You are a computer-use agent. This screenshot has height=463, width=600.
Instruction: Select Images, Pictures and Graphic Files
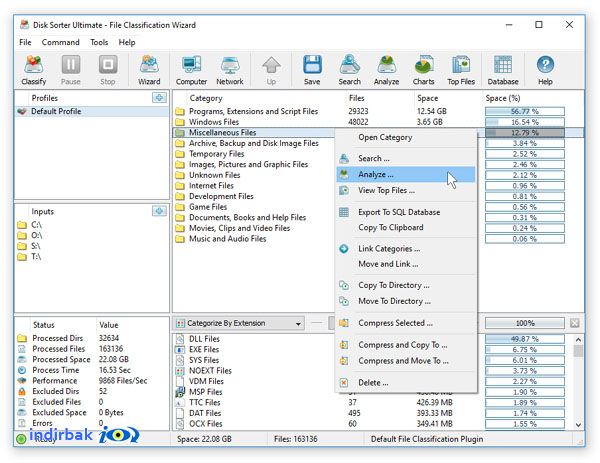[248, 165]
